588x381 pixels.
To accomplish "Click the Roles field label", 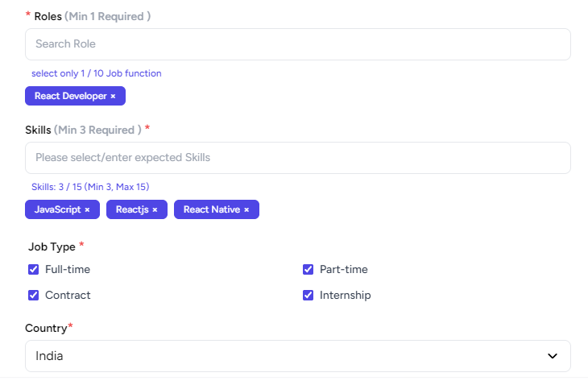I will [48, 16].
